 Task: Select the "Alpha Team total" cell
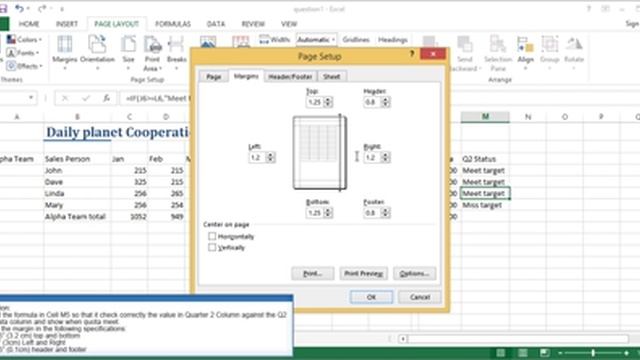[77, 216]
